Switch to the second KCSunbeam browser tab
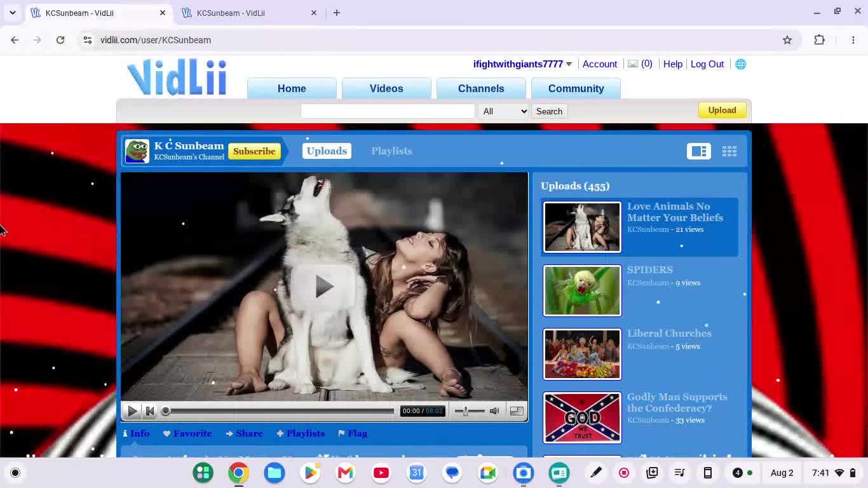 pyautogui.click(x=250, y=13)
